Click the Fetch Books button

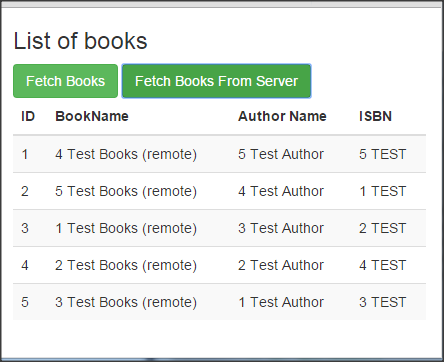[65, 81]
